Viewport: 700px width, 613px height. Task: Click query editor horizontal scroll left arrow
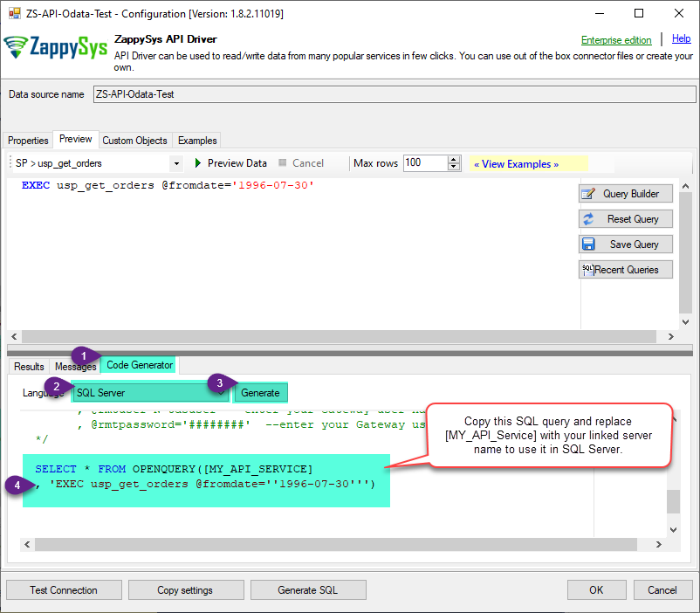click(x=14, y=336)
